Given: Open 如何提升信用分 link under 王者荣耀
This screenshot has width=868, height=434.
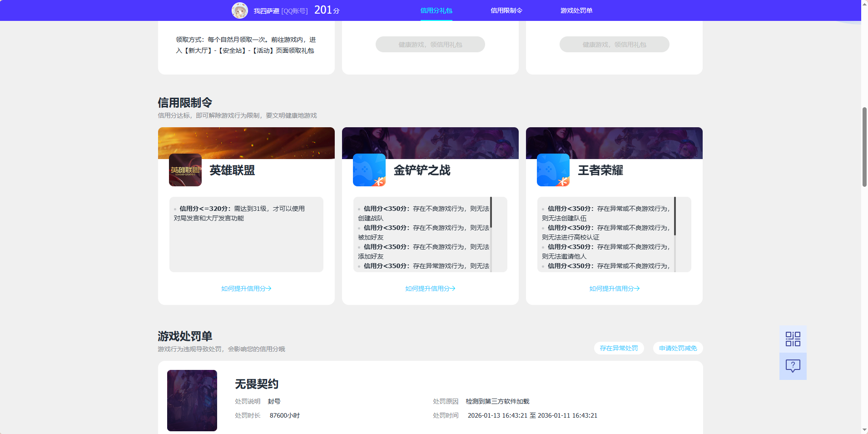Looking at the screenshot, I should click(x=614, y=289).
